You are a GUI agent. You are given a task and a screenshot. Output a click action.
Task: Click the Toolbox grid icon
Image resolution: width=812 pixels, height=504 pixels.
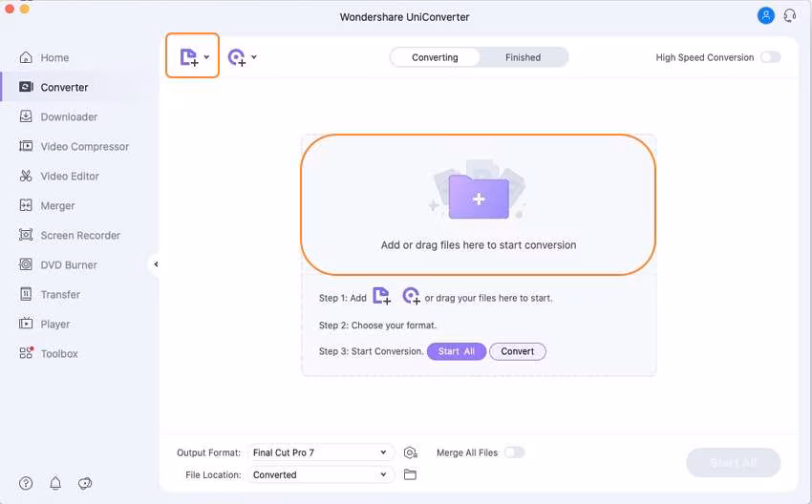(x=26, y=353)
